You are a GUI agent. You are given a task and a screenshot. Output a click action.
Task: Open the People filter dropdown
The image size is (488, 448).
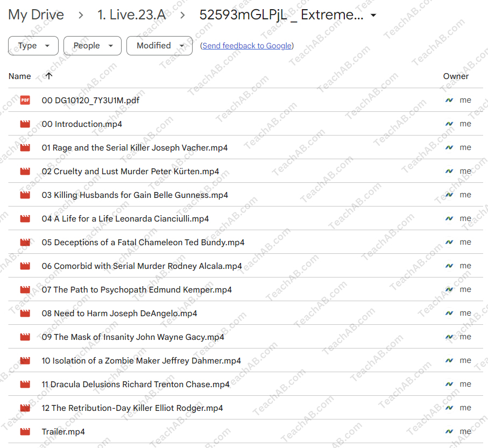tap(93, 46)
